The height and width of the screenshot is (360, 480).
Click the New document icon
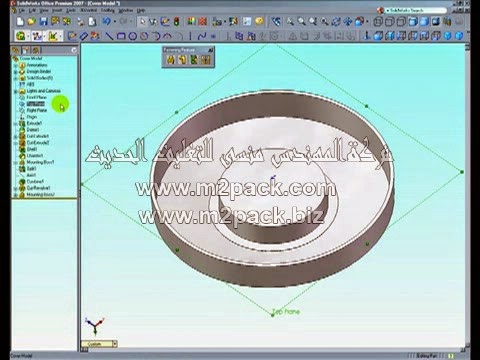[x=20, y=22]
